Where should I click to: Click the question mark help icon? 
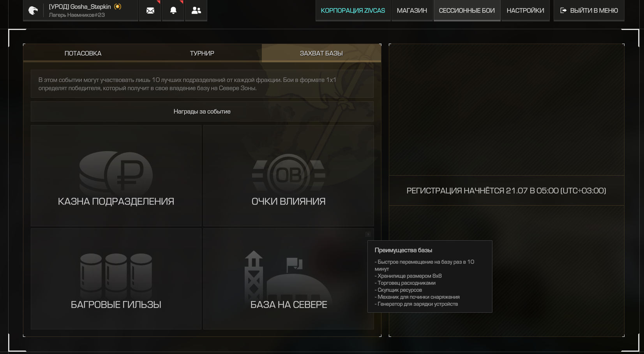click(368, 234)
